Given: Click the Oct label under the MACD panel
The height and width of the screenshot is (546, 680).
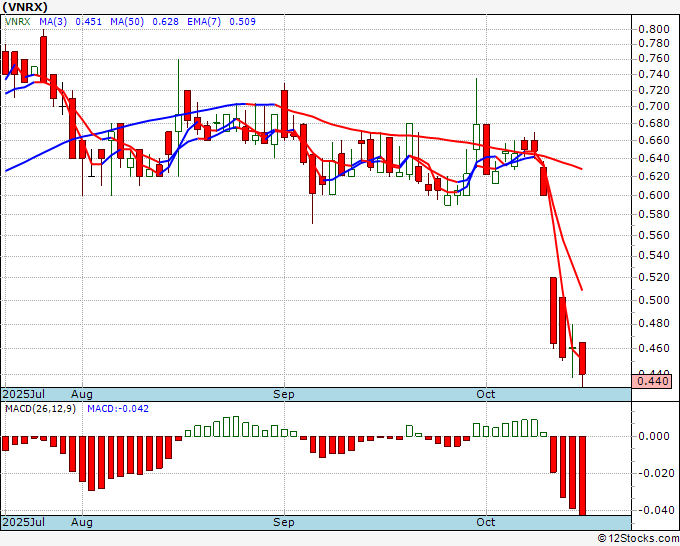Looking at the screenshot, I should [485, 522].
